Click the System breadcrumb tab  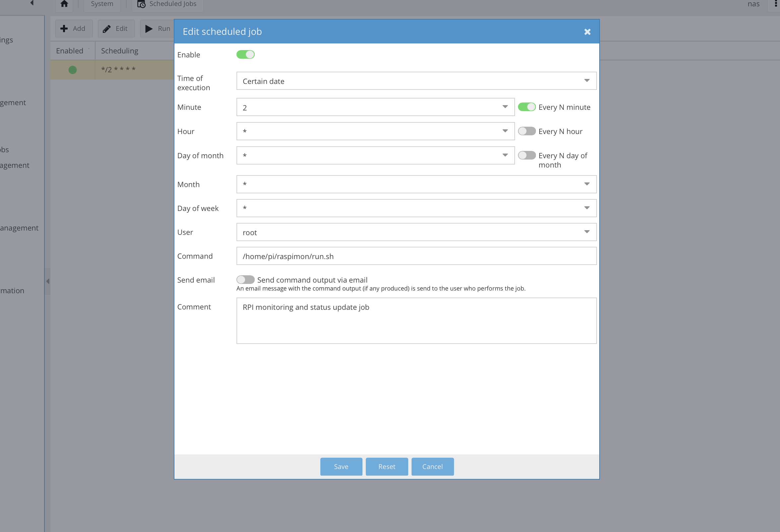(x=102, y=4)
